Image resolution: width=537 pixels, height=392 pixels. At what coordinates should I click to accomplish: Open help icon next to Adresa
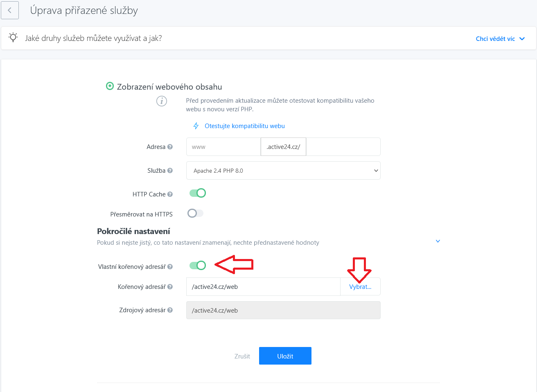[170, 147]
